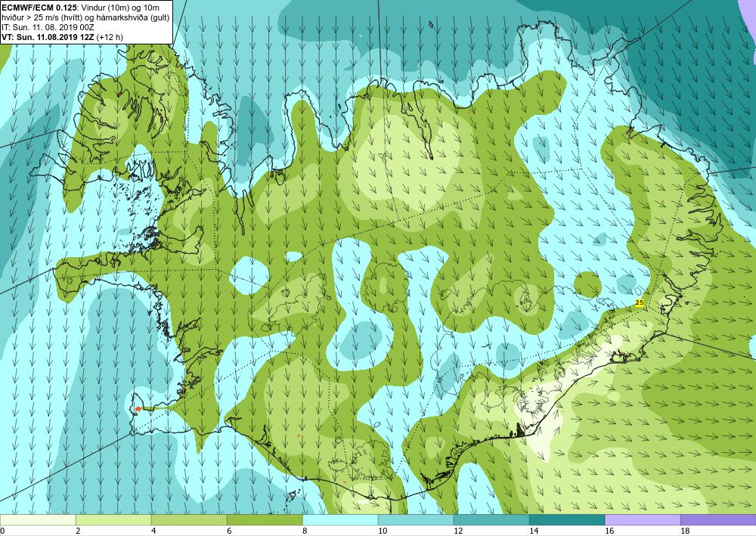The width and height of the screenshot is (756, 536).
Task: Select the lavender 16–18 legend swatch
Action: point(643,519)
